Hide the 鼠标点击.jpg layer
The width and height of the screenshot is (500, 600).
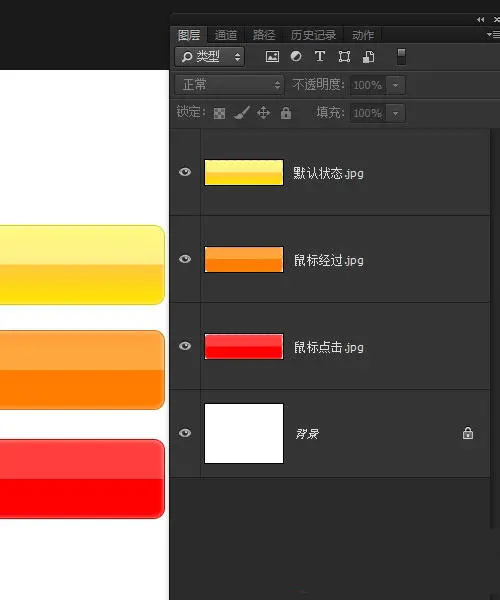185,346
